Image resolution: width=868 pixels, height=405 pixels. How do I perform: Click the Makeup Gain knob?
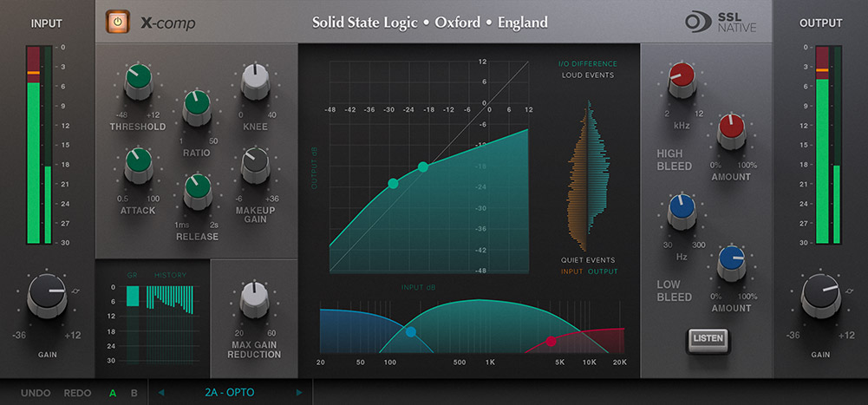255,165
